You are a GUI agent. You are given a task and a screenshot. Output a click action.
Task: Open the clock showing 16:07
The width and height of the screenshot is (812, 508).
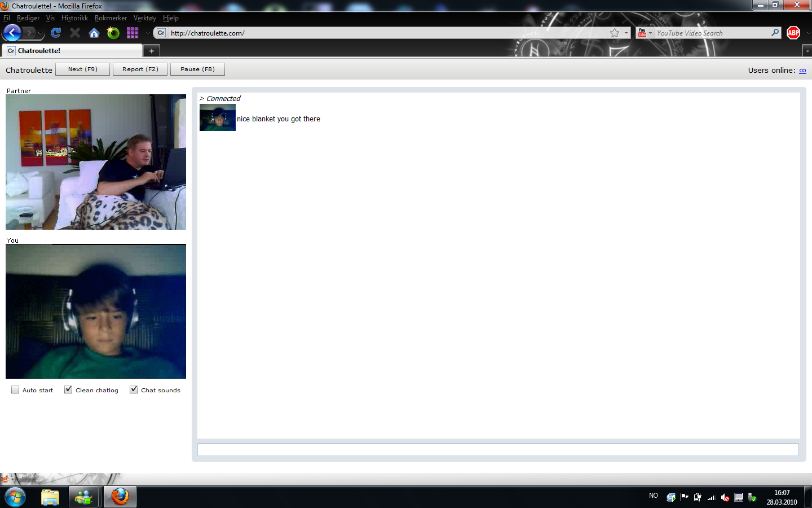pos(782,497)
